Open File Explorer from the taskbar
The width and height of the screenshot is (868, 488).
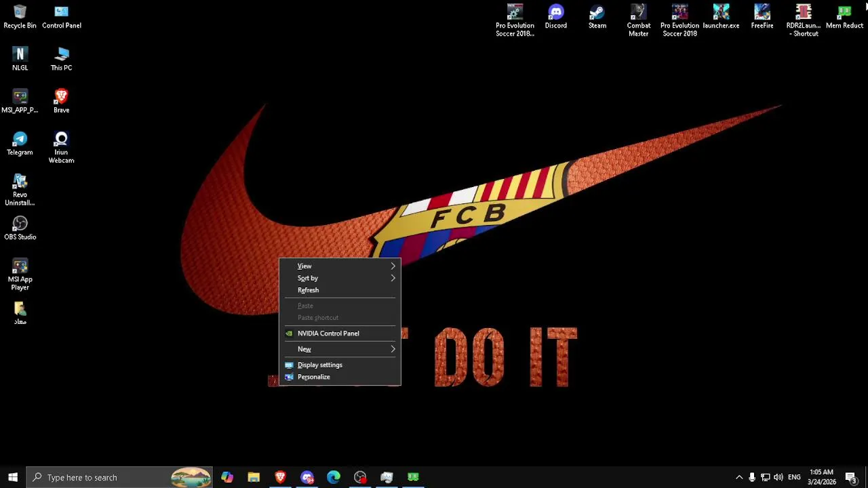click(x=254, y=477)
